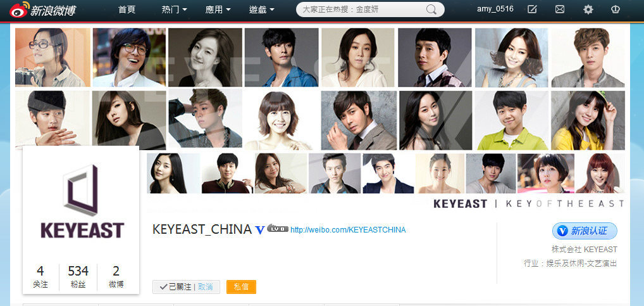Open the messages envelope icon
Screen dimensions: 644x306
point(559,9)
